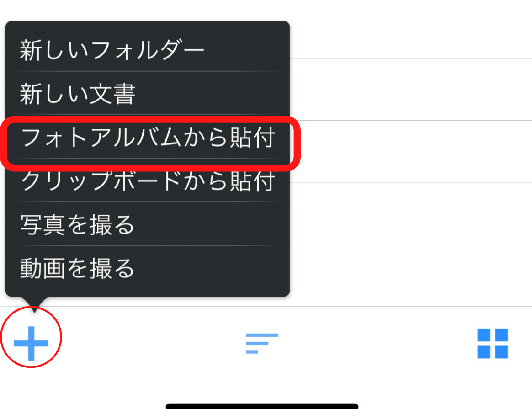The image size is (532, 409).
Task: Choose クリップボードから貼付 menu item
Action: click(148, 181)
